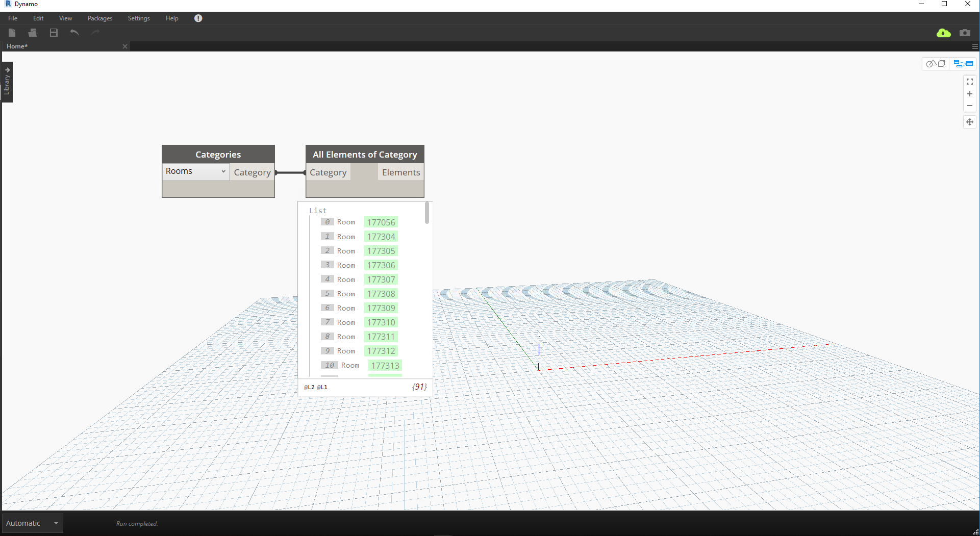Viewport: 980px width, 536px height.
Task: Click the Open file icon in toolbar
Action: (33, 33)
